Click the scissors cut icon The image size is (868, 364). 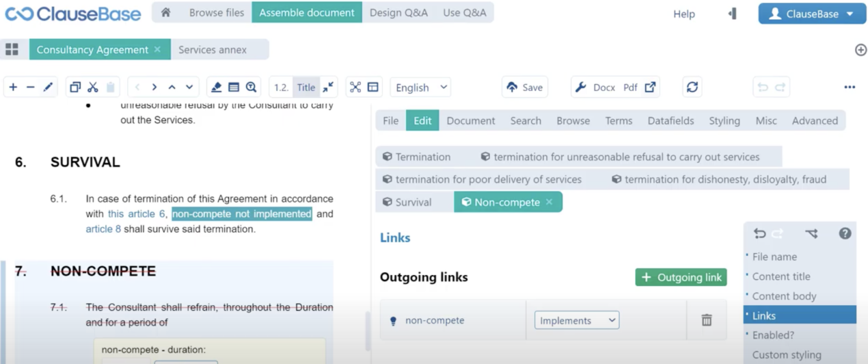click(x=93, y=87)
